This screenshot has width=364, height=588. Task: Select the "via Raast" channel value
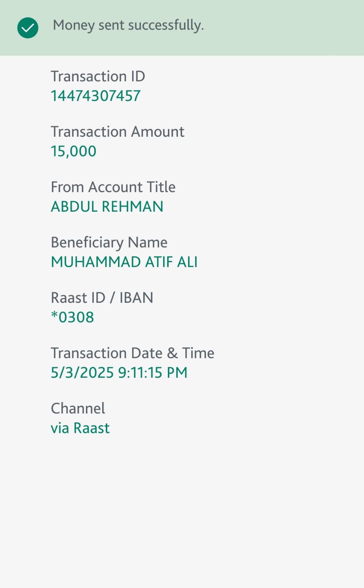80,428
